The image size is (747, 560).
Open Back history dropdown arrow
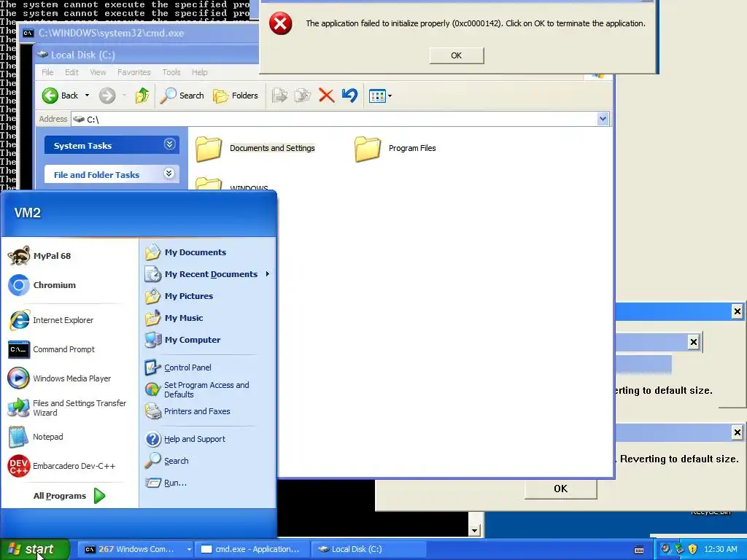pos(88,96)
